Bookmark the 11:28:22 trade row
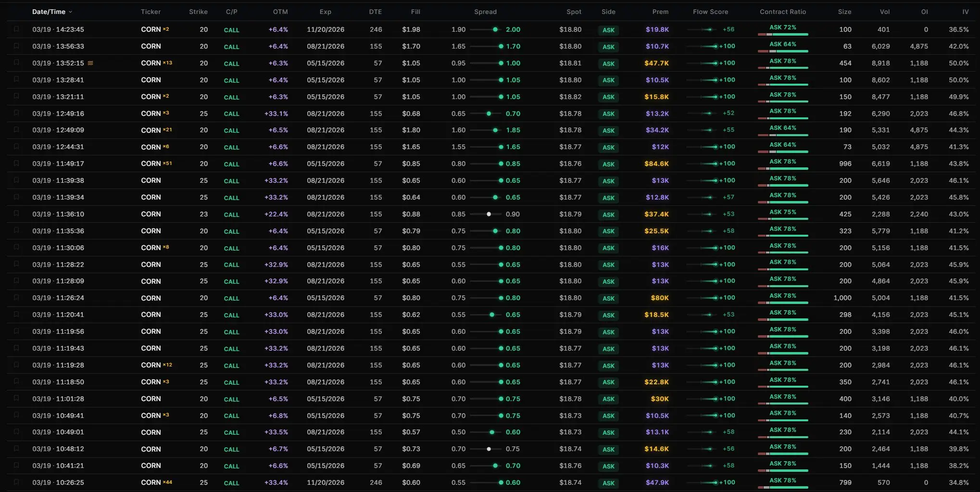 coord(16,264)
